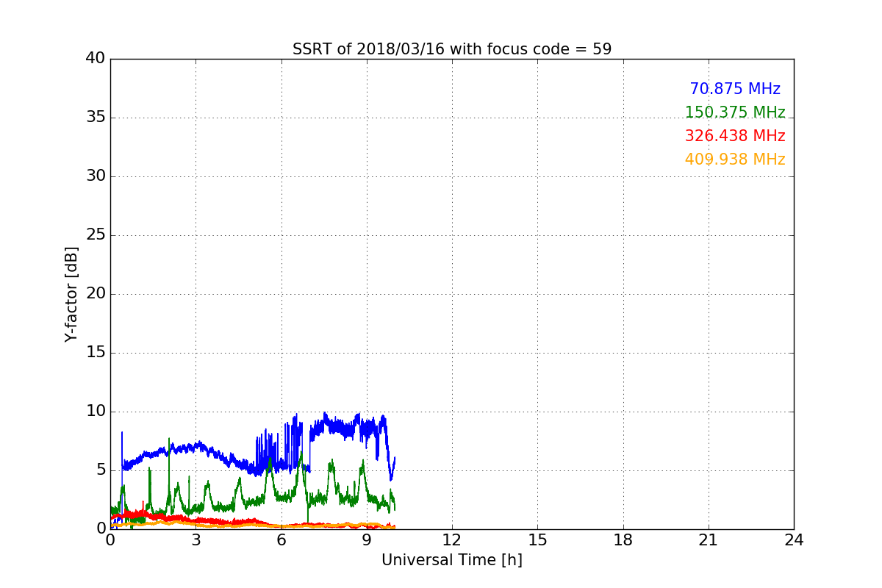Click y-axis tick label 15
The image size is (882, 588).
click(x=96, y=353)
